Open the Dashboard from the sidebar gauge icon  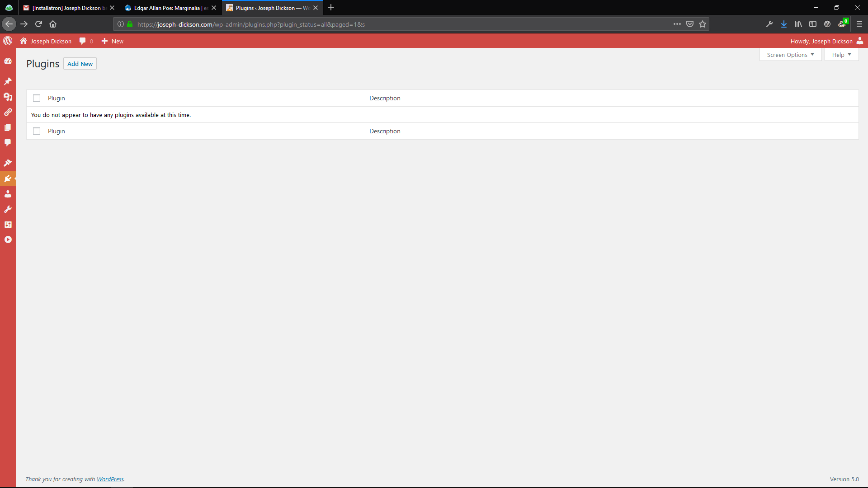tap(8, 61)
